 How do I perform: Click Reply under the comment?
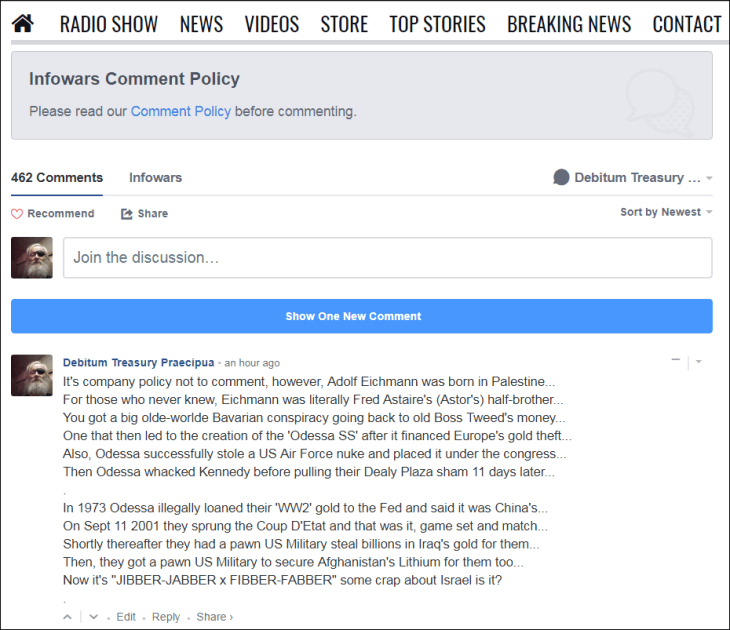166,617
